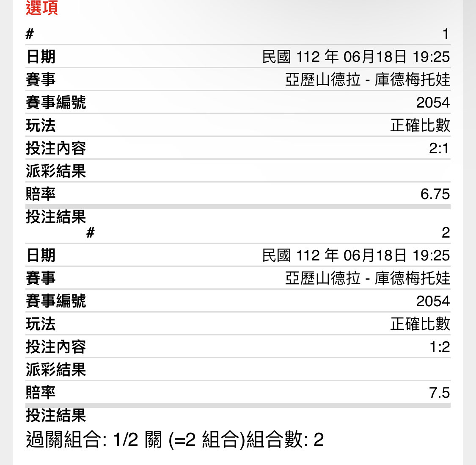The height and width of the screenshot is (465, 476).
Task: Click the second 玩法 row label
Action: pos(41,324)
